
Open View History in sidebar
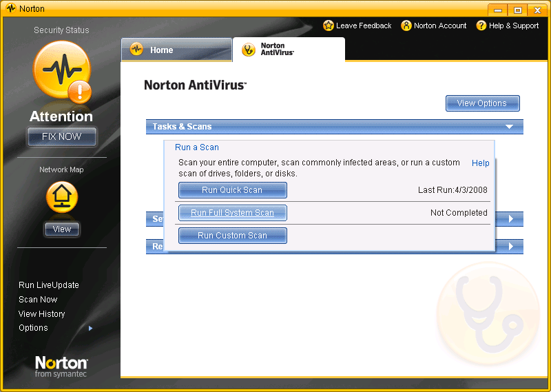coord(42,314)
